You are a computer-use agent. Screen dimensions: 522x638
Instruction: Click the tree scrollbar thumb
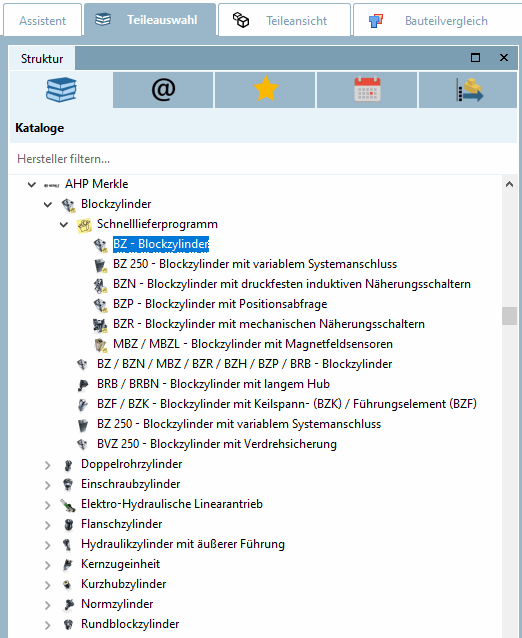tap(509, 316)
